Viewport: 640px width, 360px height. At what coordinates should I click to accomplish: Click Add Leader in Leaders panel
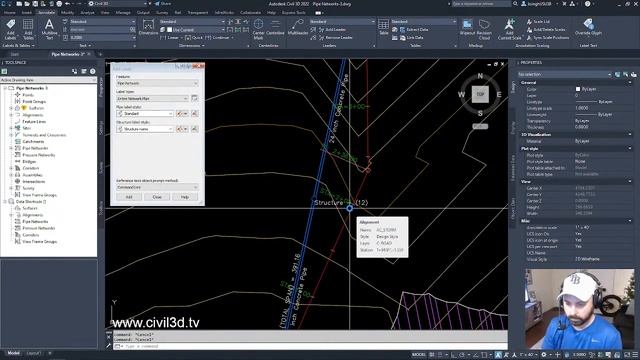pos(332,30)
